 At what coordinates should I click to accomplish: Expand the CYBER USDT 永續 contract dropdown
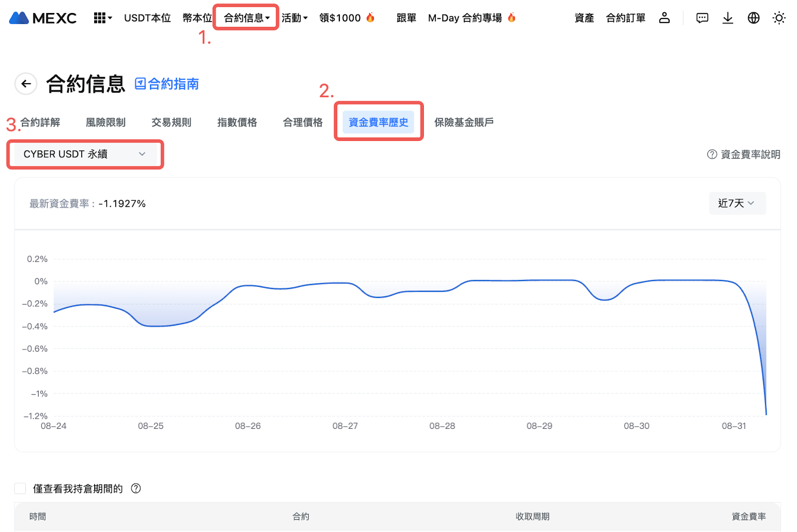pos(85,154)
